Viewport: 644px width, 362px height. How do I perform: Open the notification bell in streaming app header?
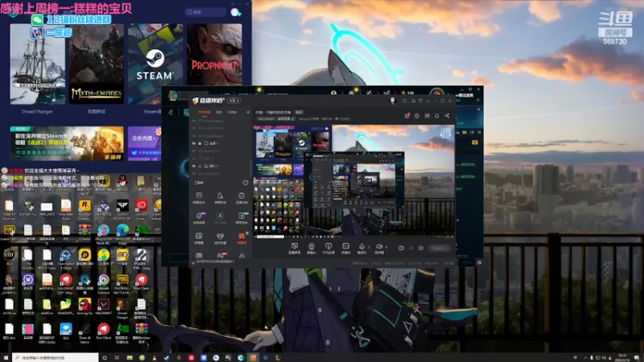437,116
